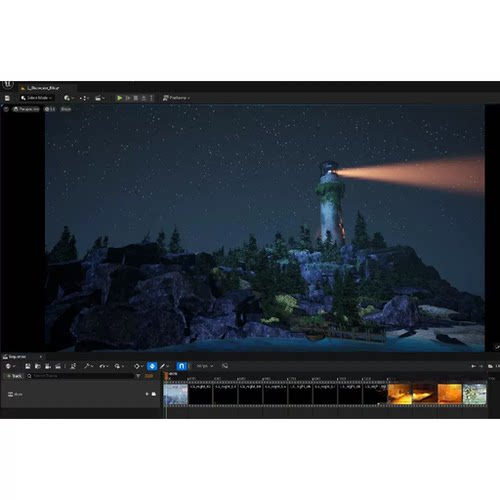Click the Perspective view mode button
The image size is (500, 500).
click(26, 109)
